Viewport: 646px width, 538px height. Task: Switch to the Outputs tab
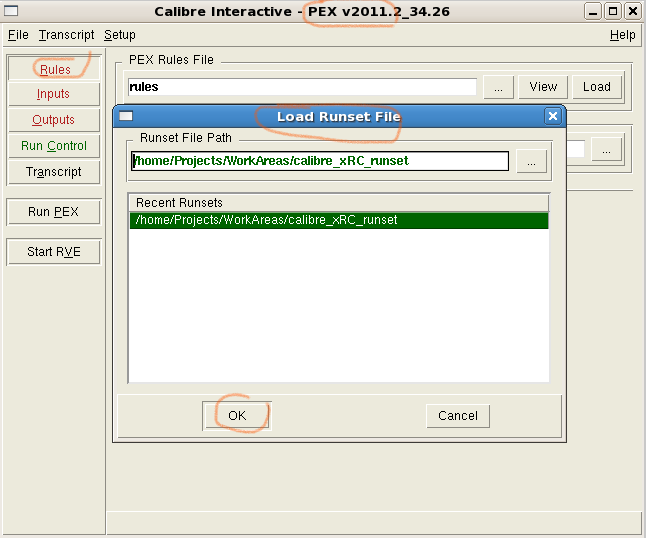point(54,120)
